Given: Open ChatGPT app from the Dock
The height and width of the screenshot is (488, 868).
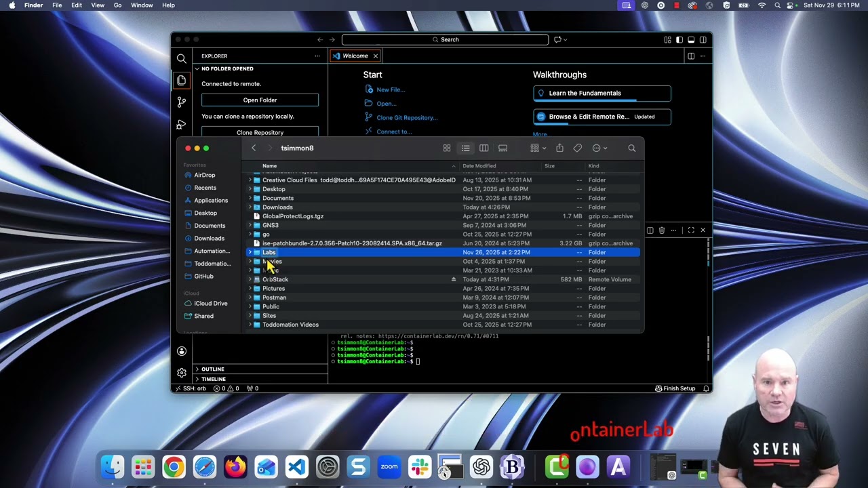Looking at the screenshot, I should [x=481, y=467].
